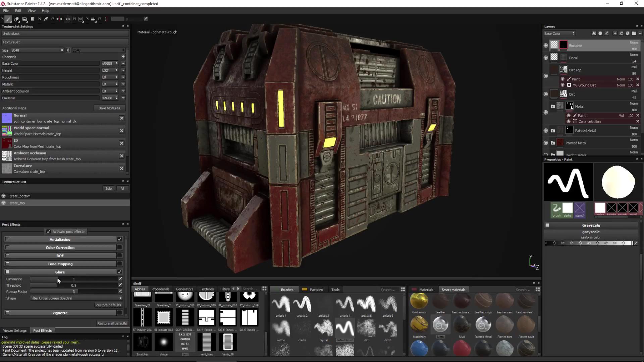Screen dimensions: 644x362
Task: Open the Edit menu
Action: pos(18,11)
